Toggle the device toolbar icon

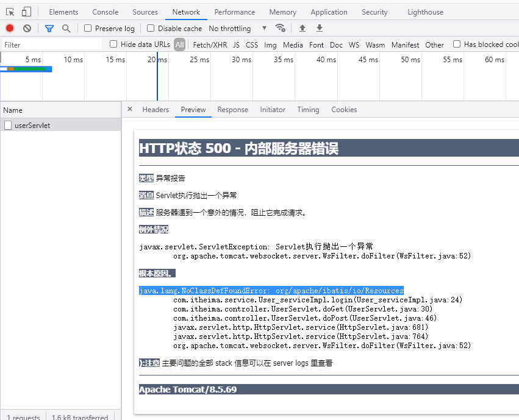[26, 12]
